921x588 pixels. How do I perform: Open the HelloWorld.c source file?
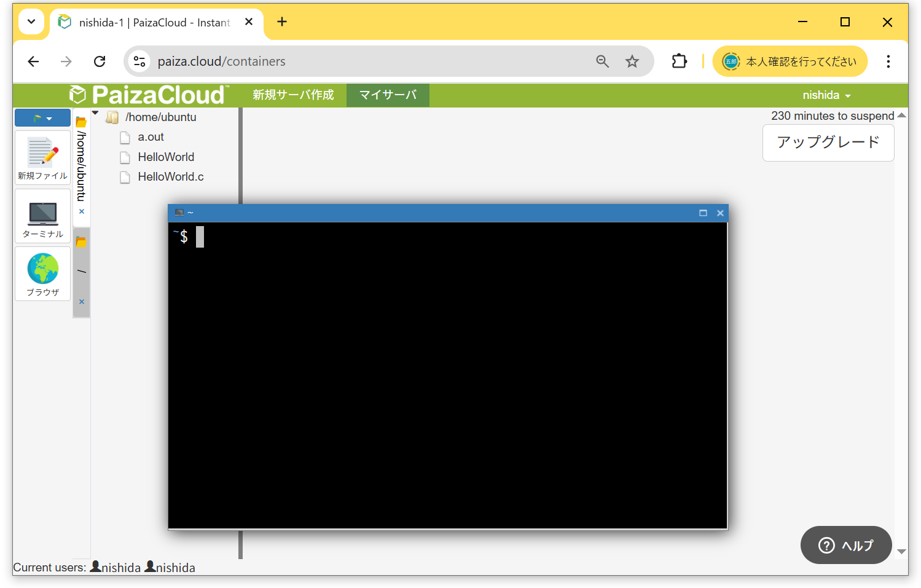[171, 177]
